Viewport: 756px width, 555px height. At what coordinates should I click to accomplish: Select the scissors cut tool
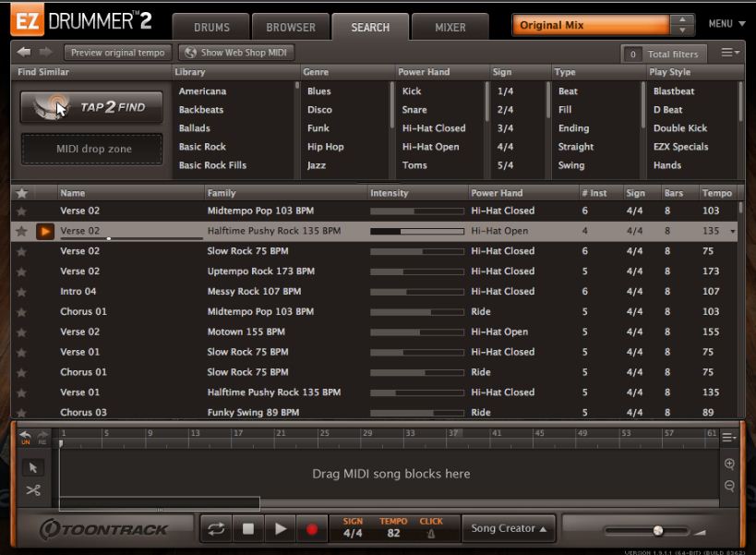[33, 491]
